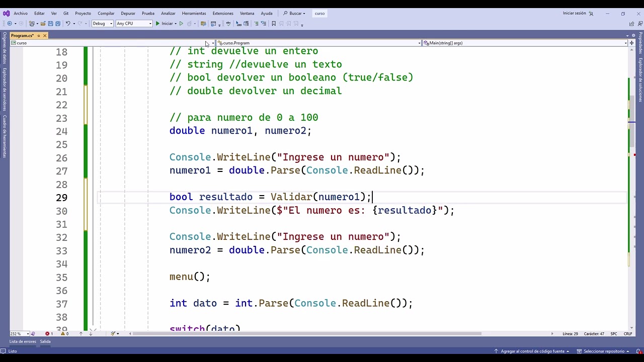Open the Salida output panel tab

[45, 342]
